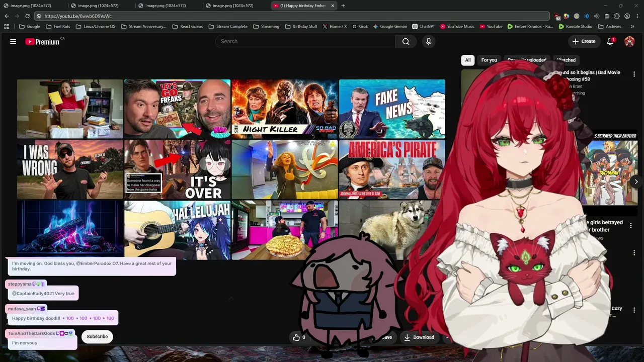Open the YouTube bookmark
The width and height of the screenshot is (644, 362).
pyautogui.click(x=491, y=27)
